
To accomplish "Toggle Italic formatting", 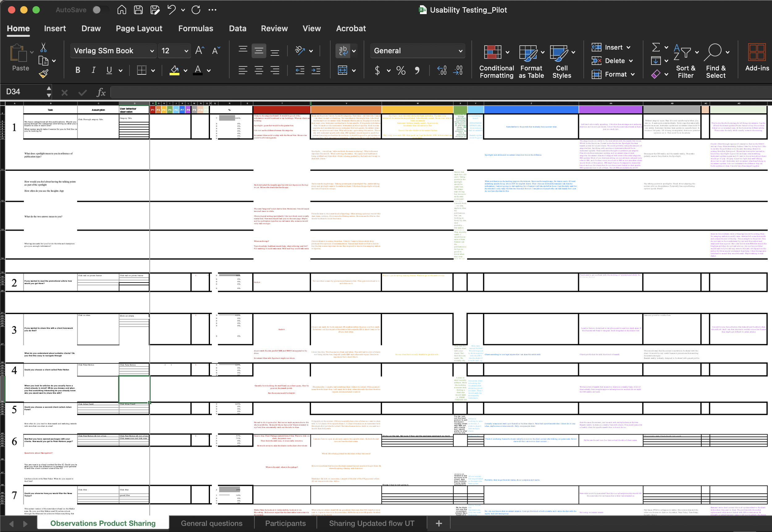I will coord(94,70).
